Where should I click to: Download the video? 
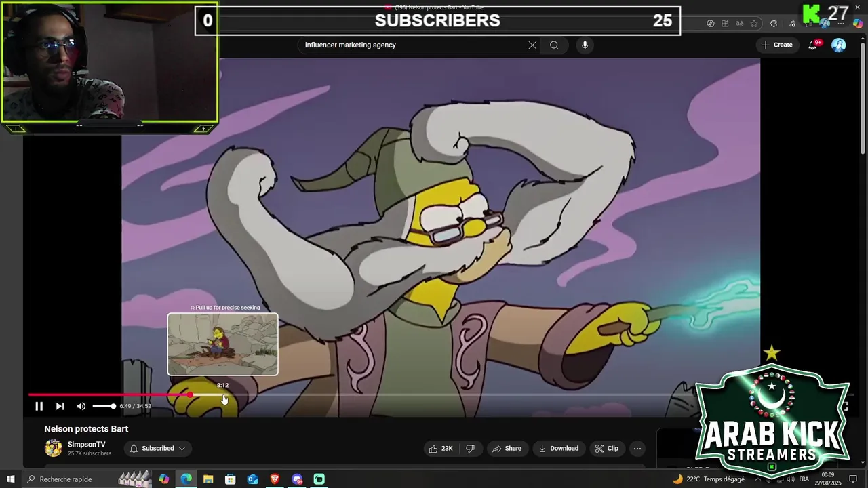558,448
